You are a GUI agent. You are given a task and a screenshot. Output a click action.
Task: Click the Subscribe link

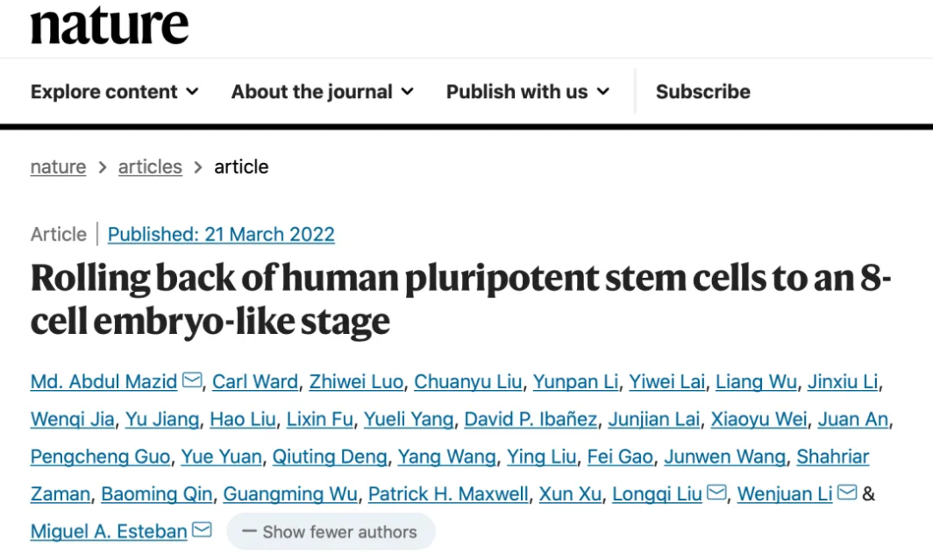coord(702,91)
